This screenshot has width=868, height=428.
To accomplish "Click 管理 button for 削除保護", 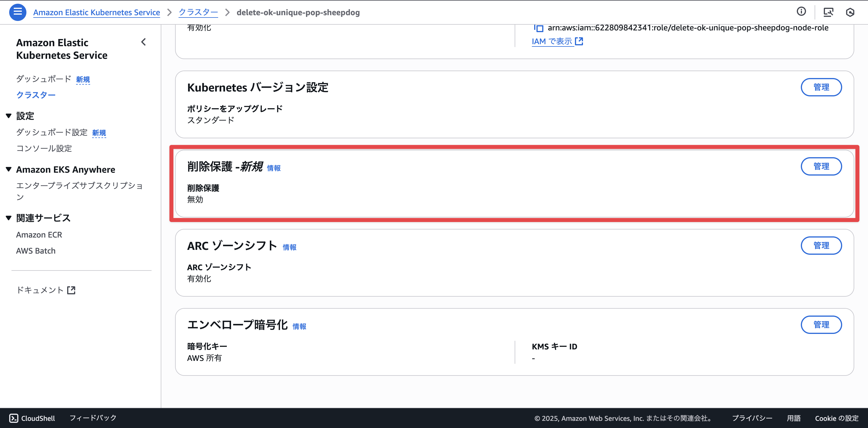I will coord(821,166).
